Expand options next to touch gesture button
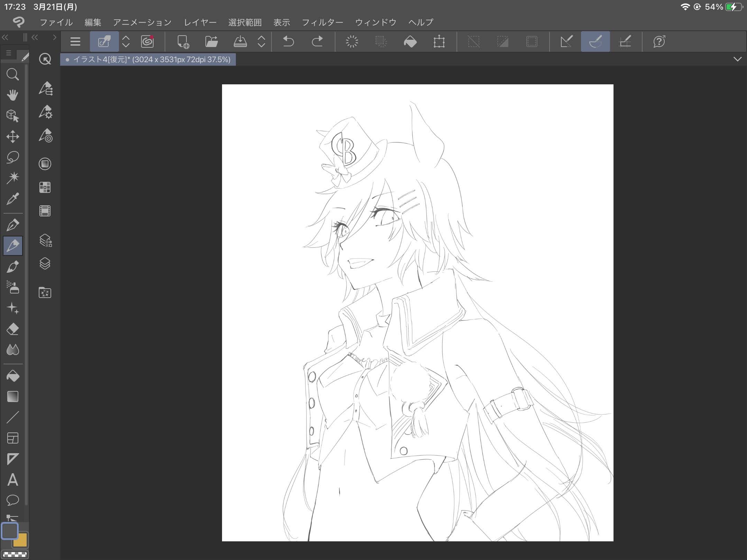The width and height of the screenshot is (747, 560). (x=126, y=41)
